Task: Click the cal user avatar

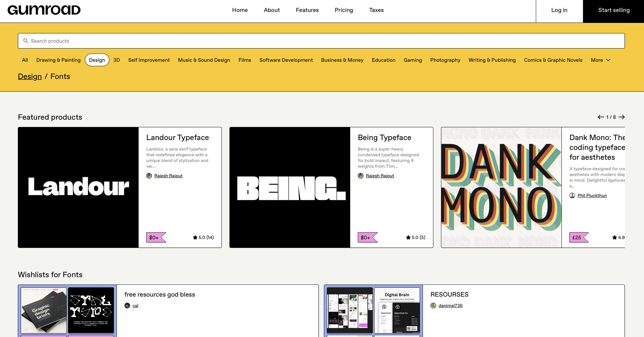Action: point(127,306)
